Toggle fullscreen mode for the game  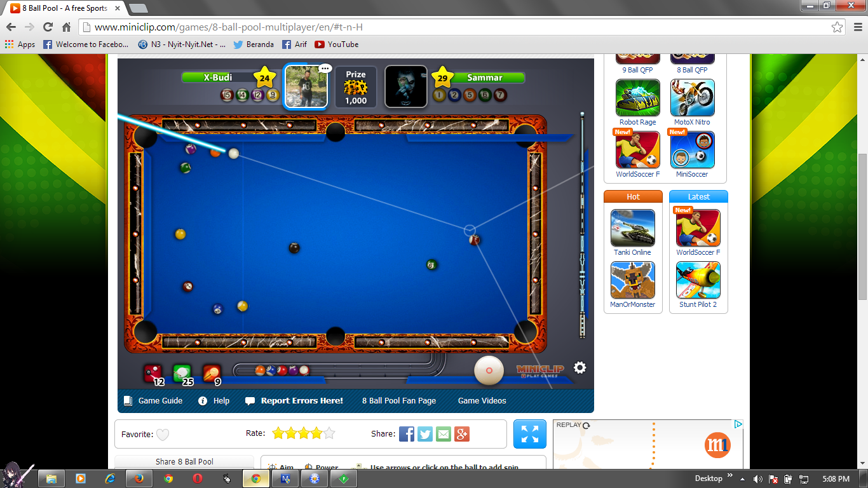pyautogui.click(x=529, y=435)
